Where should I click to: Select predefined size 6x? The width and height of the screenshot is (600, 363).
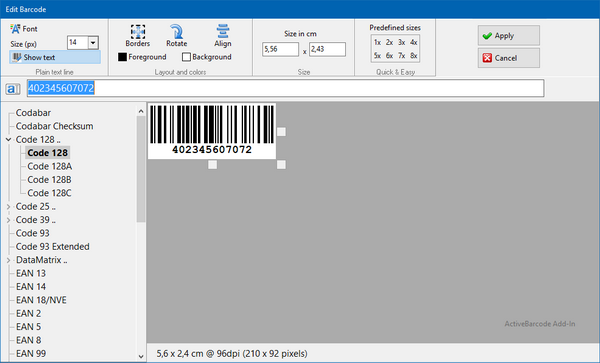(389, 56)
